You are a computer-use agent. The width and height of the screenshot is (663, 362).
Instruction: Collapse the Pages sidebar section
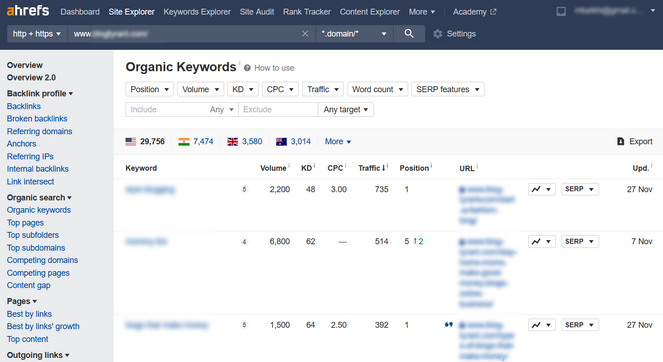point(22,301)
